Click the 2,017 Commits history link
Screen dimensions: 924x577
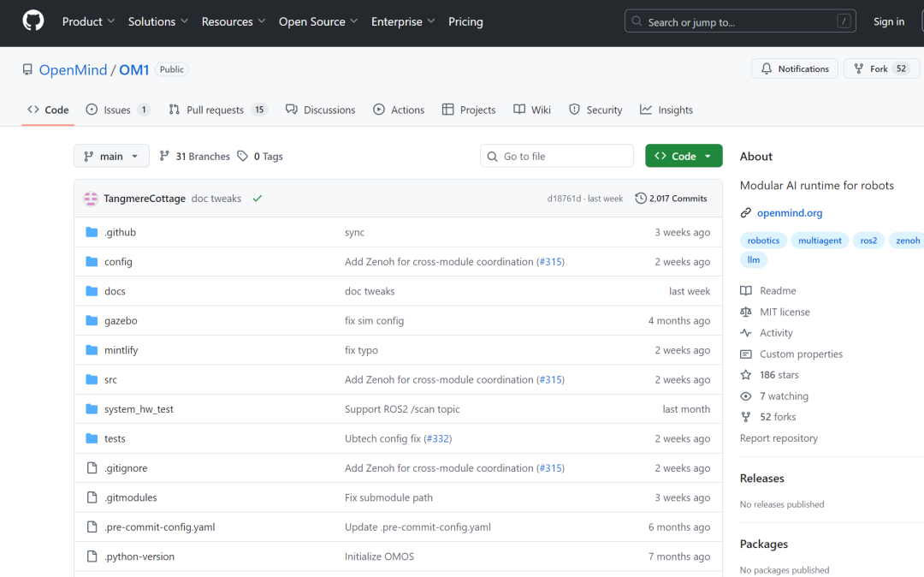pos(671,198)
